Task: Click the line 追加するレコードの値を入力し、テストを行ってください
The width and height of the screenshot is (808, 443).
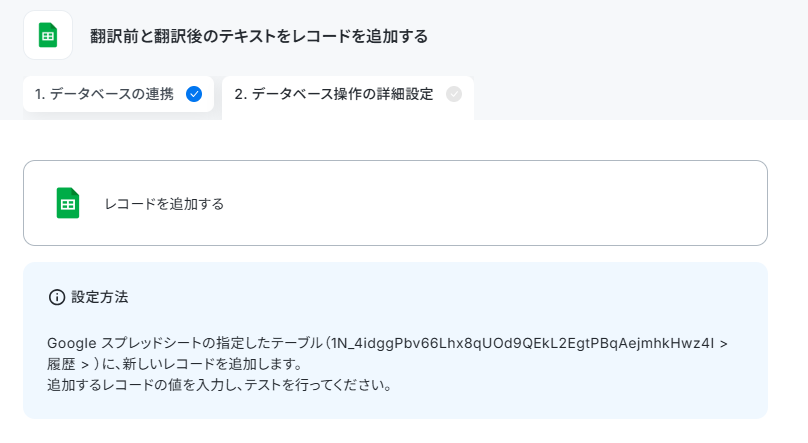Action: [220, 385]
